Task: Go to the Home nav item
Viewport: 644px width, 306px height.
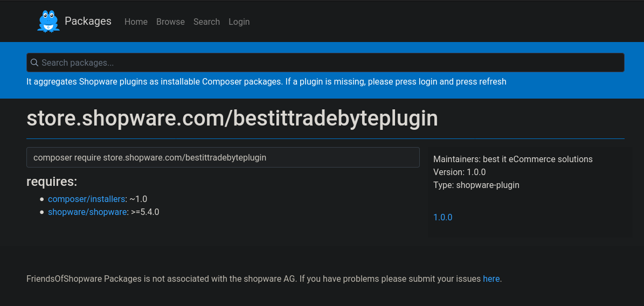Action: point(136,22)
